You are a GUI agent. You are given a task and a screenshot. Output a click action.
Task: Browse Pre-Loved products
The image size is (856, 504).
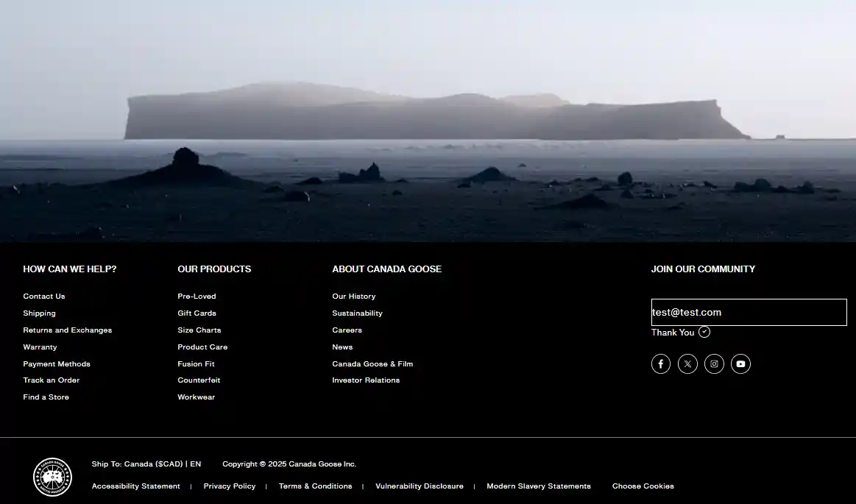[x=197, y=296]
